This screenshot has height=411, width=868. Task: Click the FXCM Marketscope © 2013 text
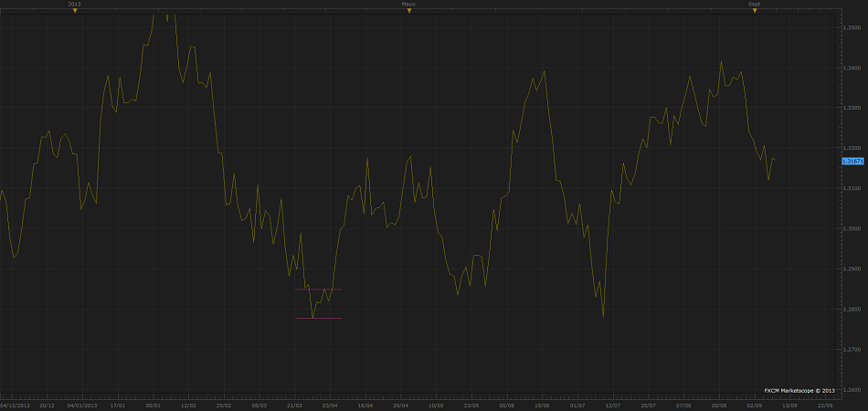click(799, 390)
